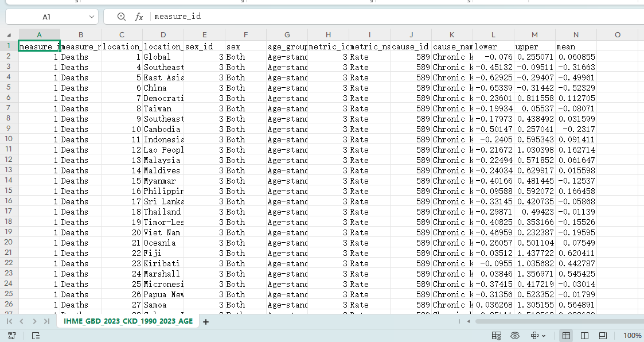This screenshot has height=342, width=644.
Task: Click the 100% zoom level
Action: (632, 336)
